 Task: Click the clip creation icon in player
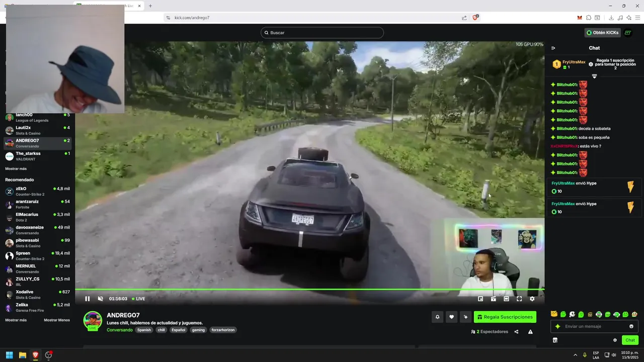494,299
